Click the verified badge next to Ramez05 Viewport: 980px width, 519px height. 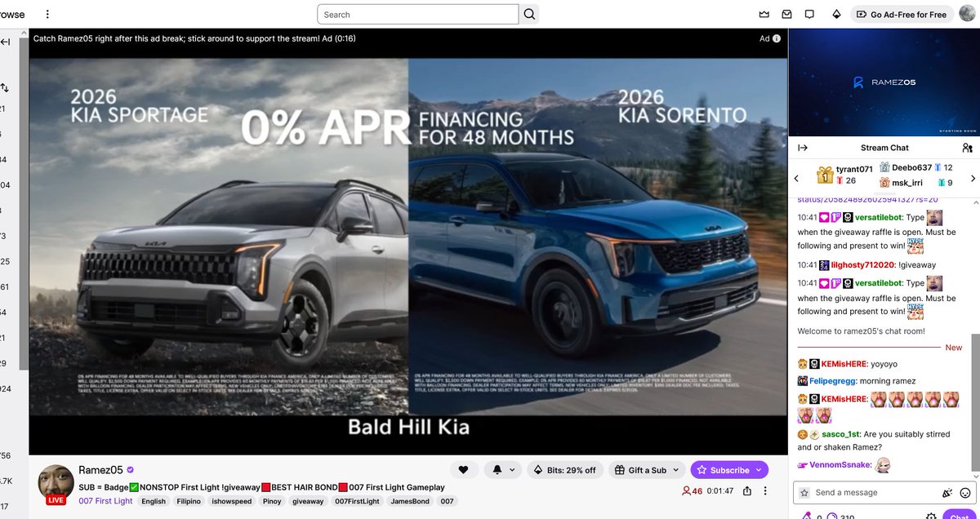pyautogui.click(x=131, y=470)
